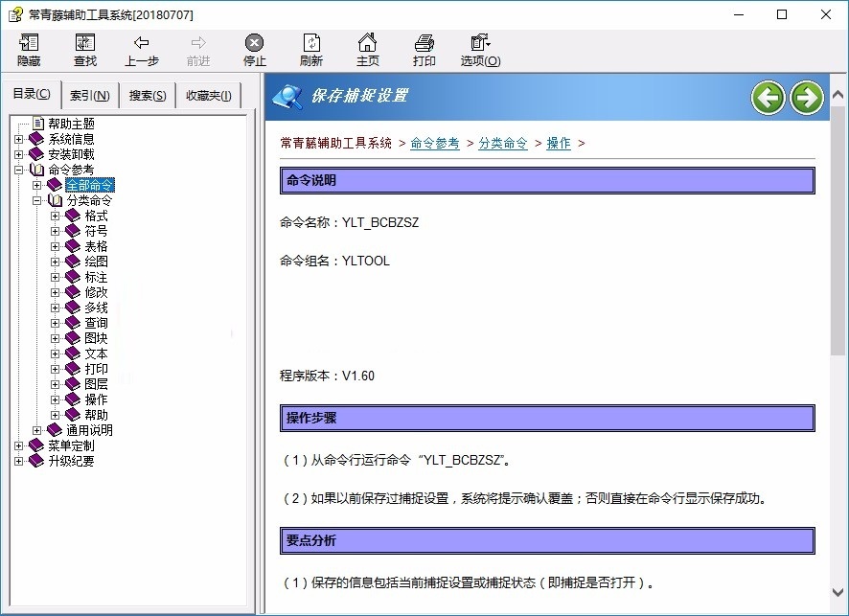Expand the 操作 category node

click(x=56, y=399)
